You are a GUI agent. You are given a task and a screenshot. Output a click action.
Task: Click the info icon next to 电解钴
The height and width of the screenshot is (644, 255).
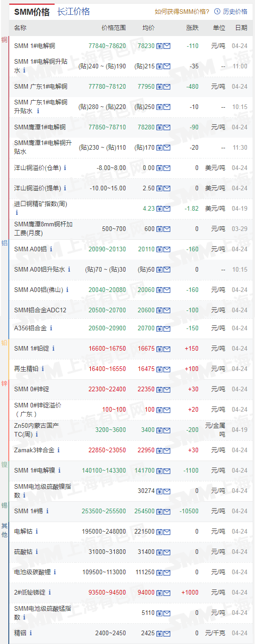point(37,531)
